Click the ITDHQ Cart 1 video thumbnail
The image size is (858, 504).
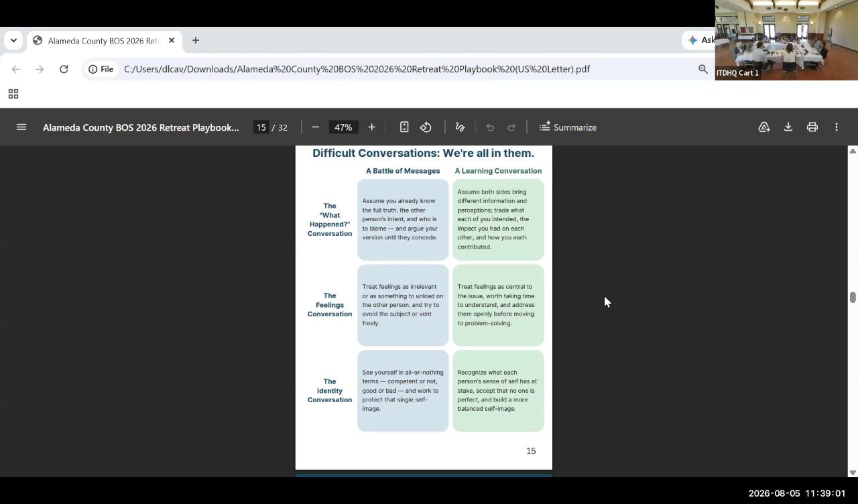(786, 40)
